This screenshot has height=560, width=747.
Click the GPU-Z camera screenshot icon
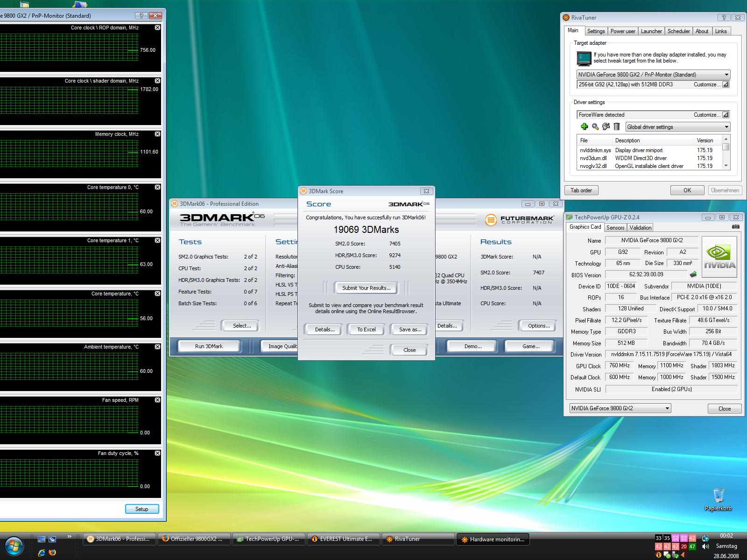coord(735,227)
